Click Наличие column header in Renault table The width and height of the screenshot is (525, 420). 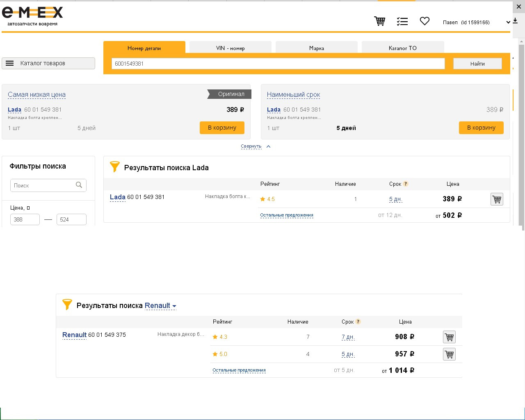click(x=298, y=322)
